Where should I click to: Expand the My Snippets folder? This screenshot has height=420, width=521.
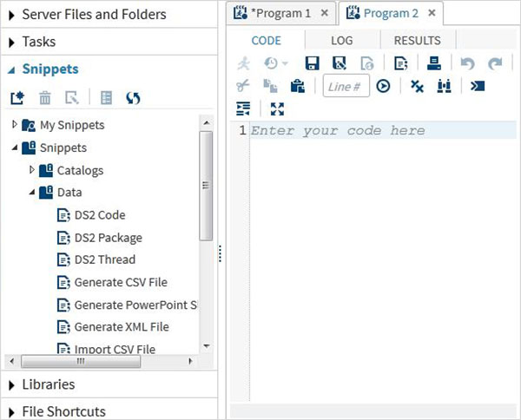coord(15,125)
